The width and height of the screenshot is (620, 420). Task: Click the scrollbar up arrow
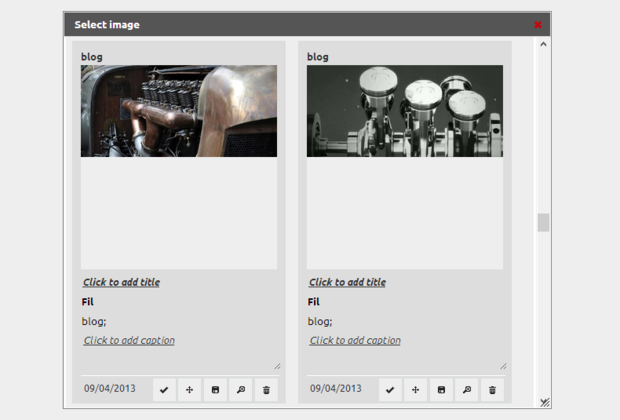[x=543, y=44]
